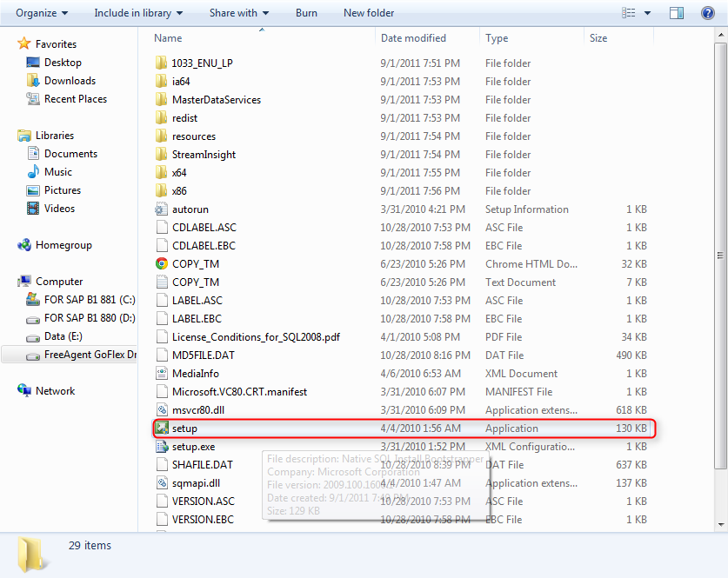The height and width of the screenshot is (578, 728).
Task: Open Downloads in navigation pane
Action: (70, 81)
